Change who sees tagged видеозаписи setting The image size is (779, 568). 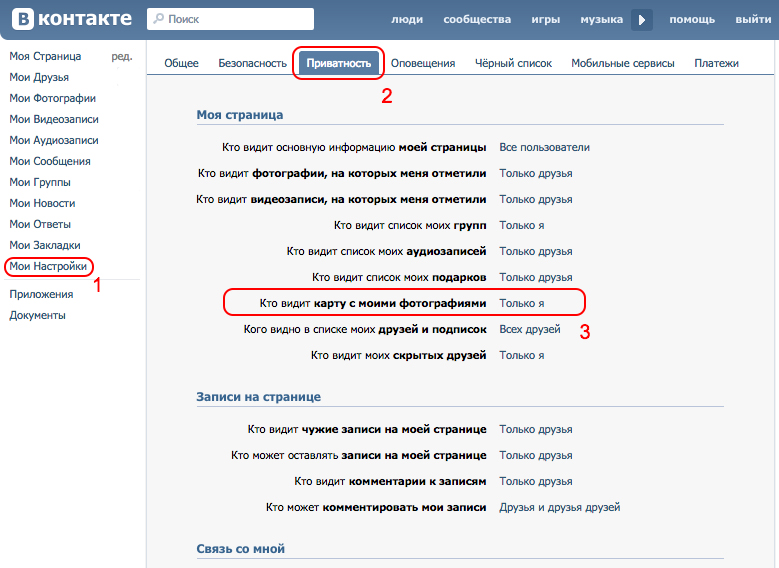(x=536, y=199)
